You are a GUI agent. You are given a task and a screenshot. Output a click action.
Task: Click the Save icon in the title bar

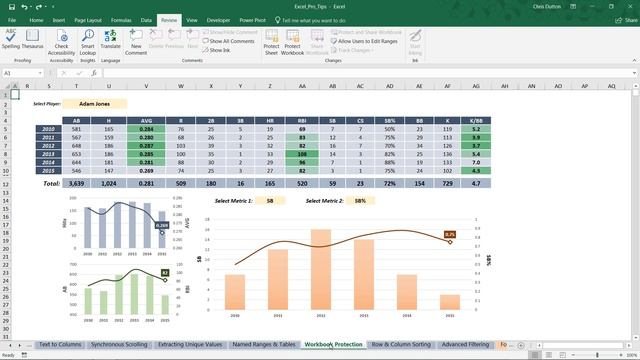click(11, 7)
